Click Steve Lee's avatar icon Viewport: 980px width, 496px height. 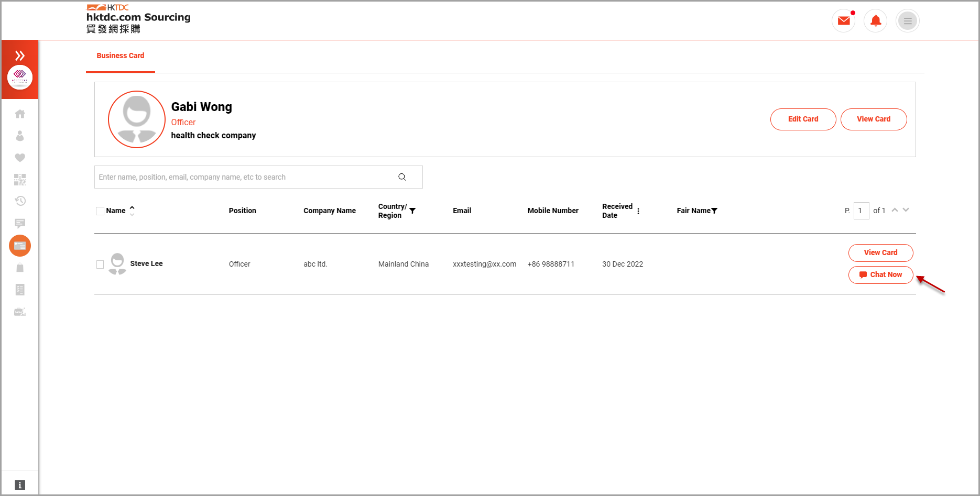(117, 263)
